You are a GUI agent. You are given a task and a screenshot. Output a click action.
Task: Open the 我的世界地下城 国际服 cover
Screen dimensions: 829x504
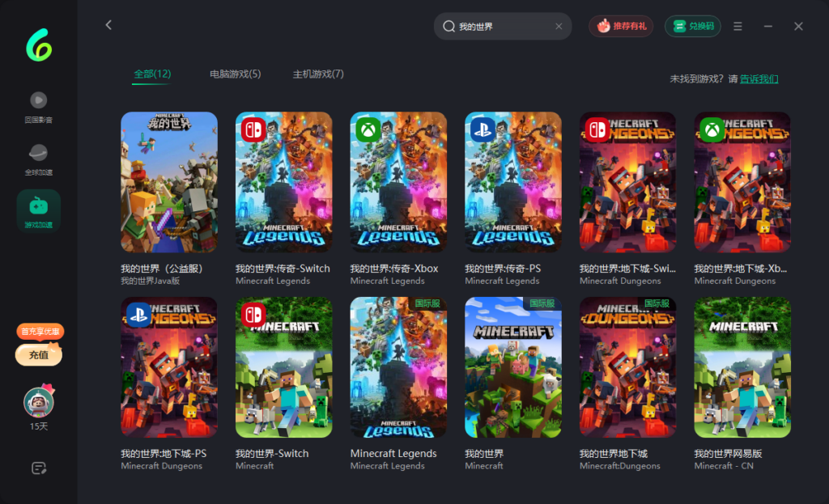click(628, 367)
